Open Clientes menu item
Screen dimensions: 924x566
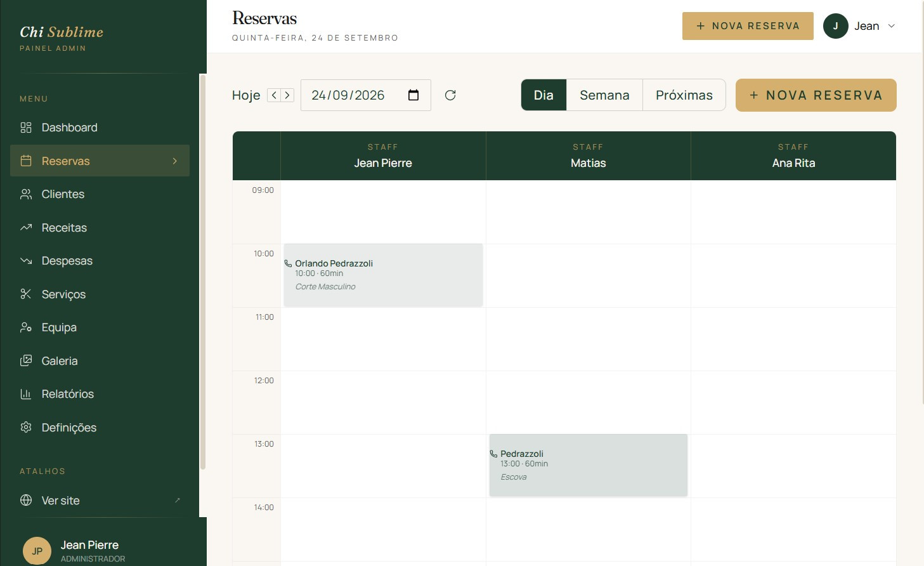pos(100,194)
